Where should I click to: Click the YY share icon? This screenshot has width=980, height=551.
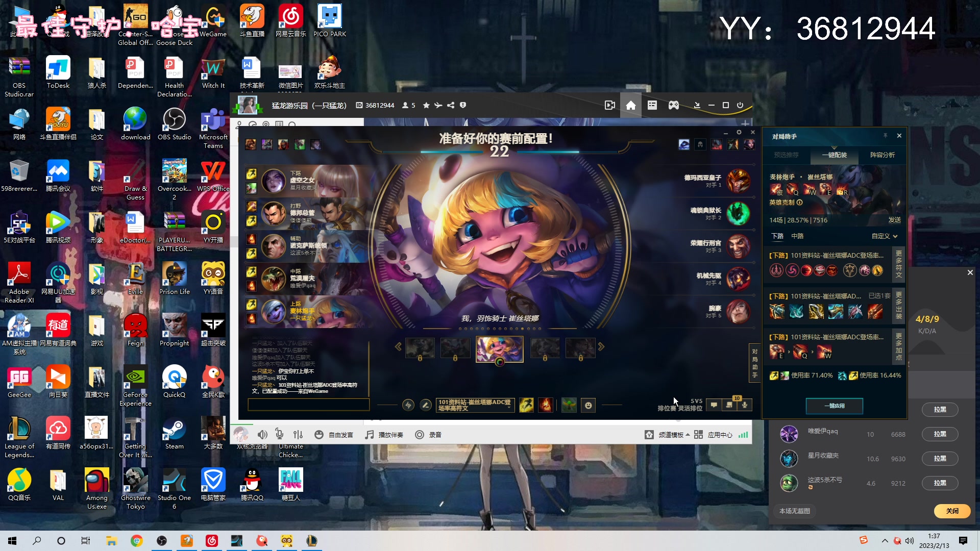[451, 105]
